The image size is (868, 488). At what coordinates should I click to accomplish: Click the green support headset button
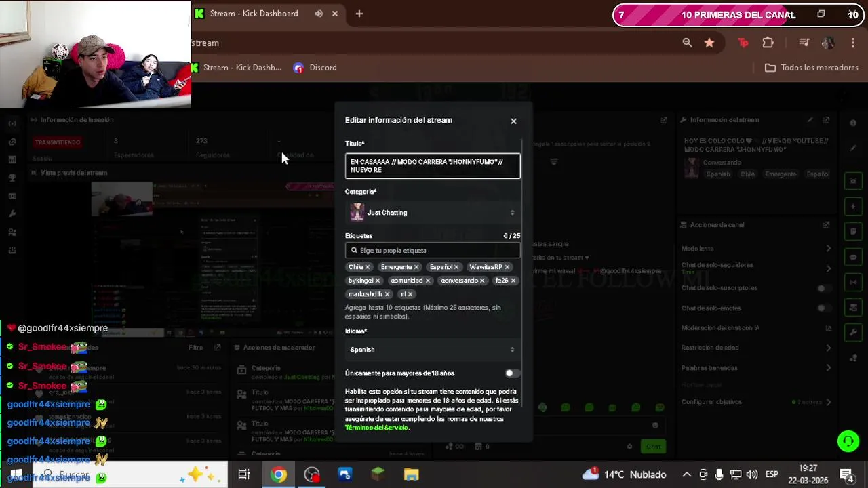point(848,441)
